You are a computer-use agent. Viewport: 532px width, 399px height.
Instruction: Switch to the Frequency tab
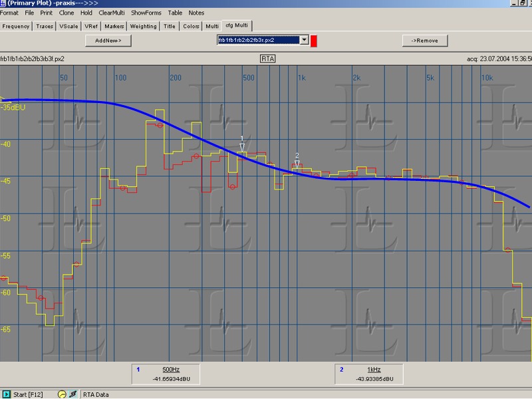pyautogui.click(x=16, y=26)
